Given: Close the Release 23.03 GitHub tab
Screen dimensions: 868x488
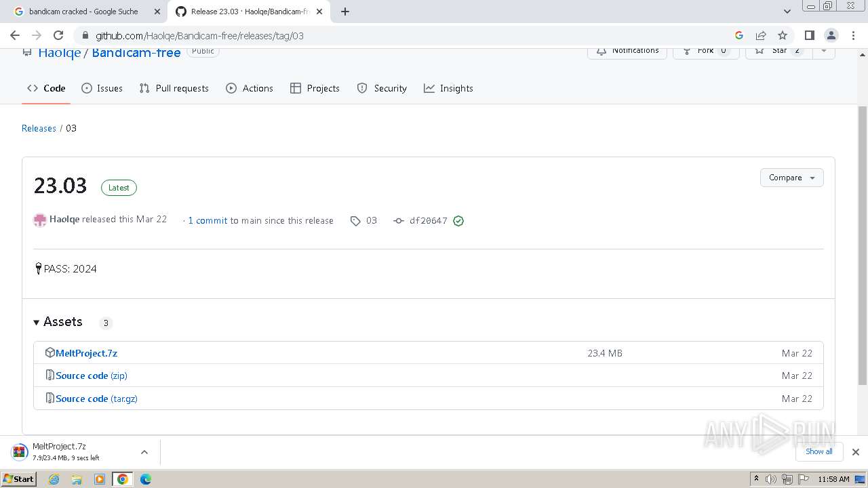Looking at the screenshot, I should coord(319,12).
